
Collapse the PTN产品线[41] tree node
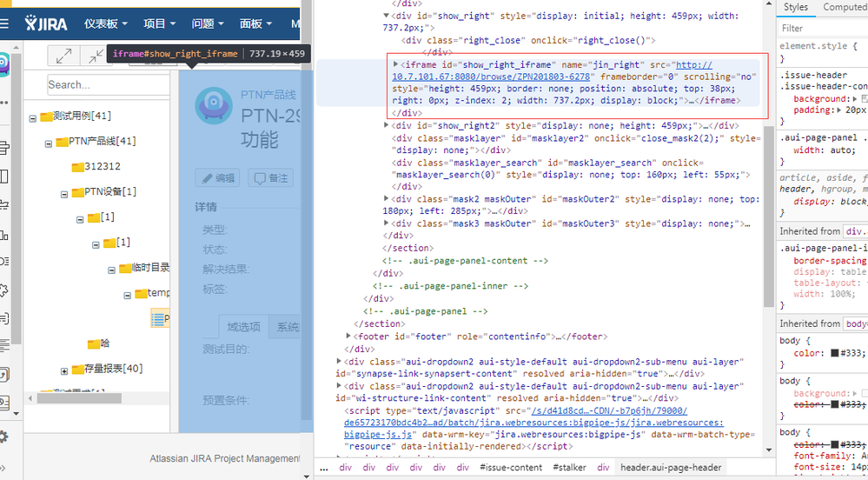click(48, 144)
